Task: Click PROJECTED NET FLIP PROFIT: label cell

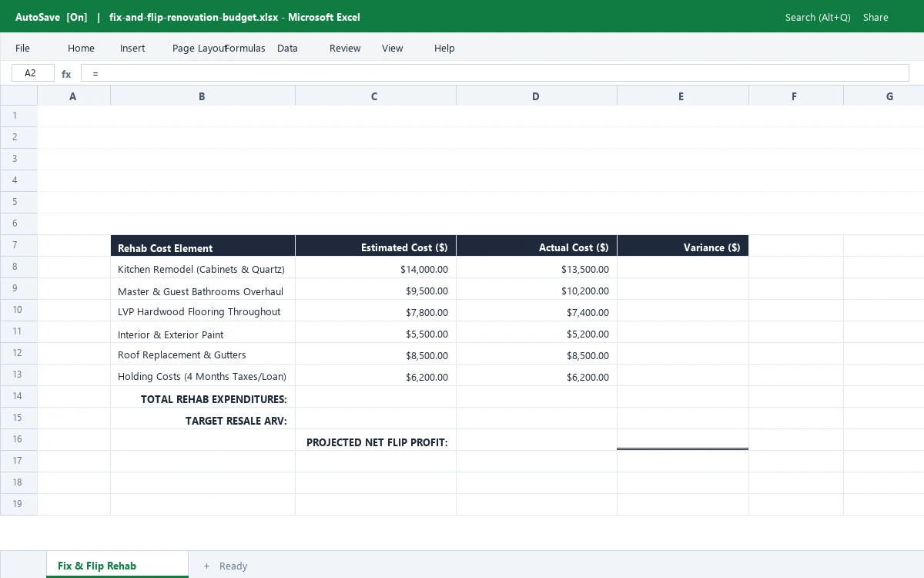Action: 376,440
